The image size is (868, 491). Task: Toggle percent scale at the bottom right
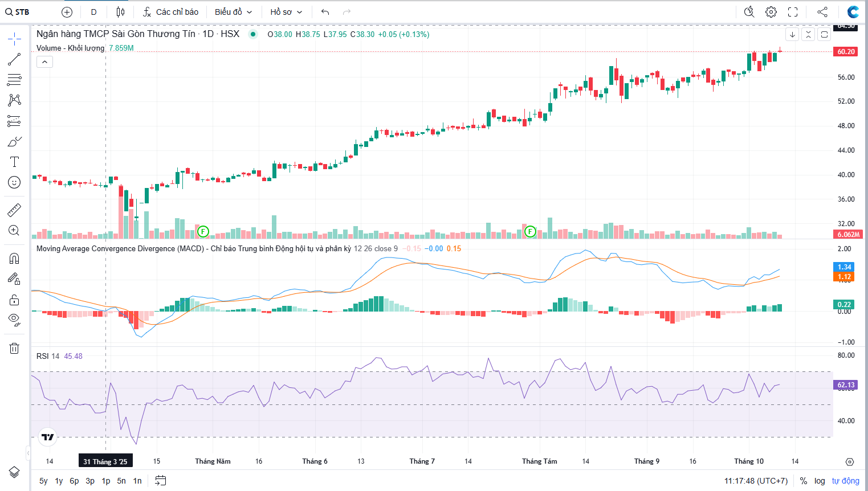tap(804, 481)
